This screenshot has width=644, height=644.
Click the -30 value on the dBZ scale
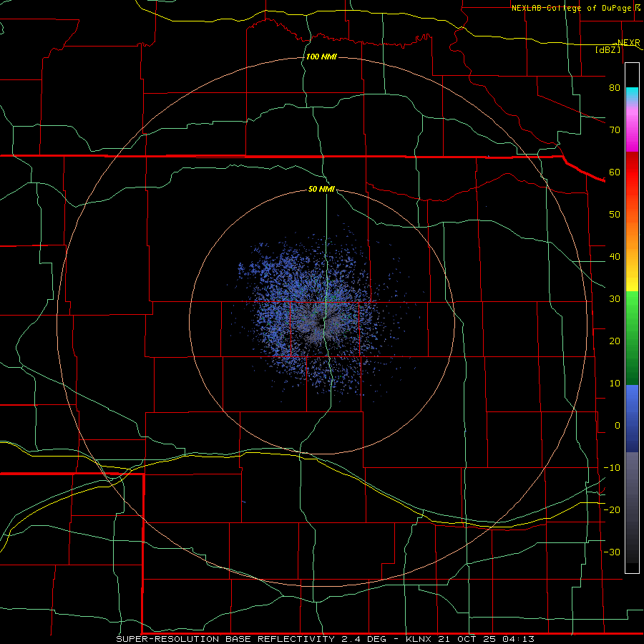(x=612, y=552)
